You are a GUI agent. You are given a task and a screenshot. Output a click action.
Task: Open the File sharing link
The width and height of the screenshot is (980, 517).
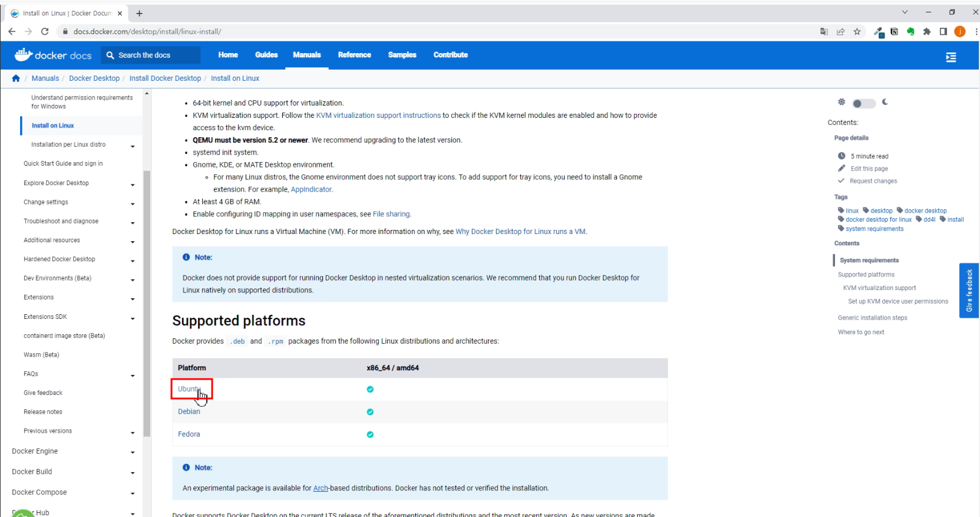(x=391, y=214)
